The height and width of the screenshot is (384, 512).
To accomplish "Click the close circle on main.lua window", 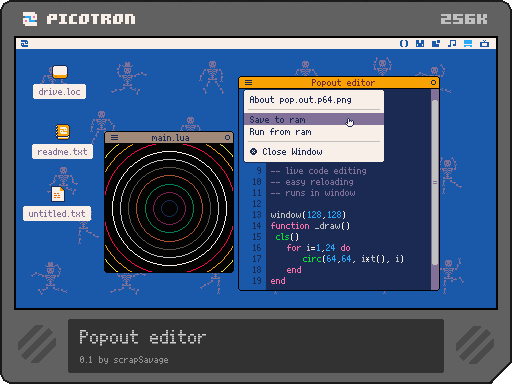I will 227,137.
